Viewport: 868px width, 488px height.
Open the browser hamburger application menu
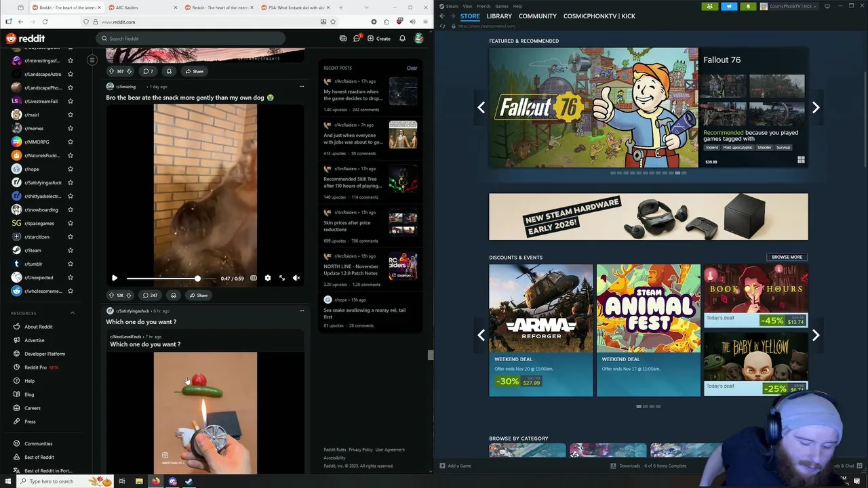click(x=425, y=22)
